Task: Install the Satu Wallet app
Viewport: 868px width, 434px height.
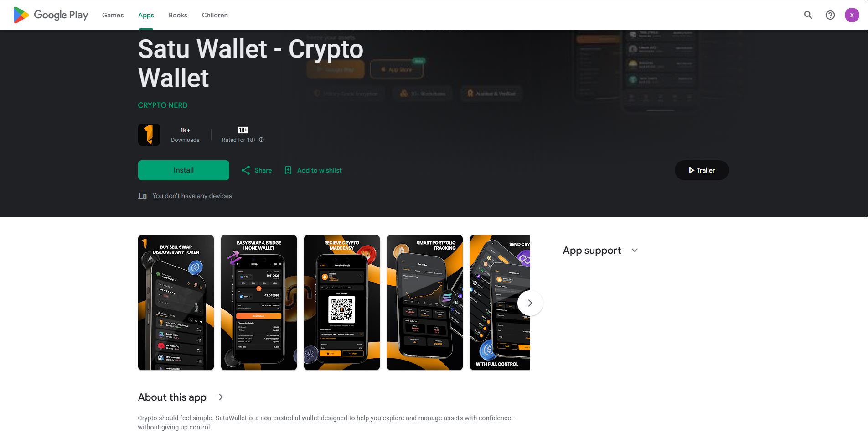Action: click(x=184, y=170)
